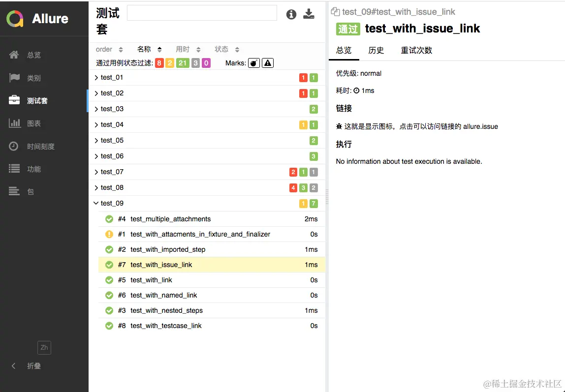Click the green 7 badge on test_09

(x=314, y=204)
